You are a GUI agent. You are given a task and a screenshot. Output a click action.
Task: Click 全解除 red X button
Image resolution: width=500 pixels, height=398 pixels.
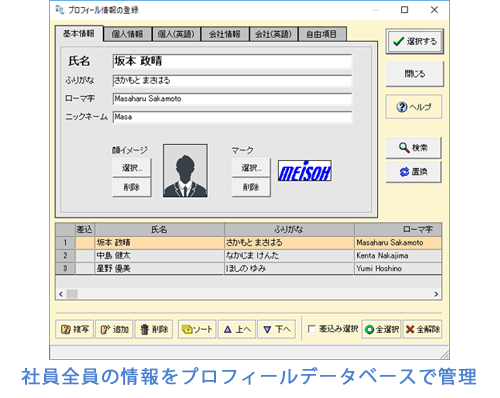pyautogui.click(x=423, y=329)
